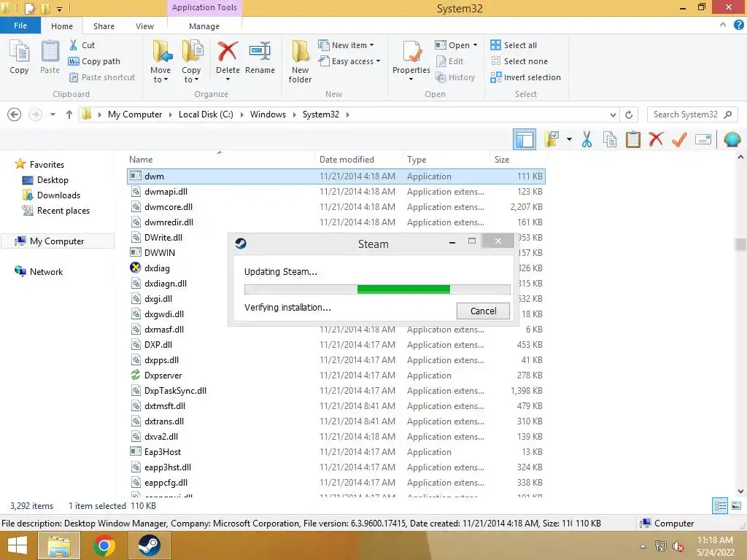
Task: Open the Manage ribbon tab
Action: point(204,26)
